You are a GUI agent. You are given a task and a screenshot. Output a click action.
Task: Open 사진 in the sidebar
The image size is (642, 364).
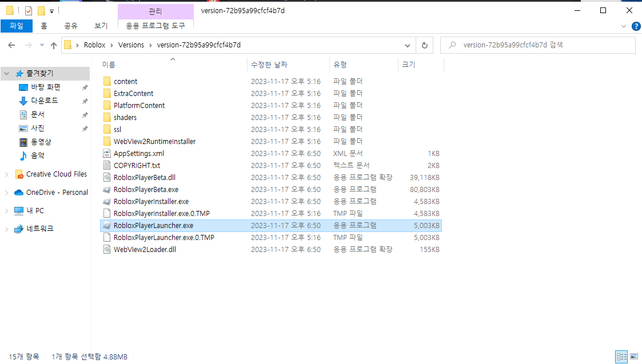click(x=38, y=128)
